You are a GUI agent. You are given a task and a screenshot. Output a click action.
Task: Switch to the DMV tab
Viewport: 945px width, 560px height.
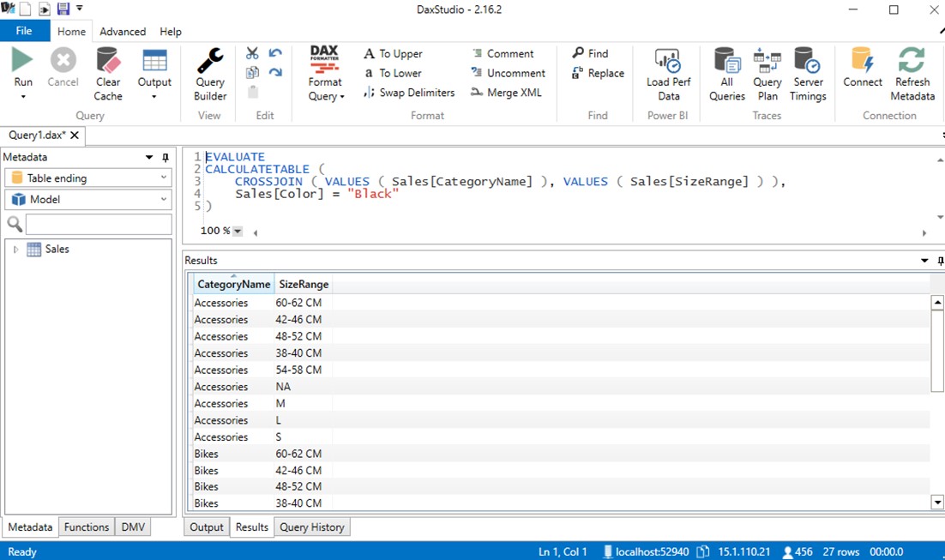pyautogui.click(x=133, y=527)
